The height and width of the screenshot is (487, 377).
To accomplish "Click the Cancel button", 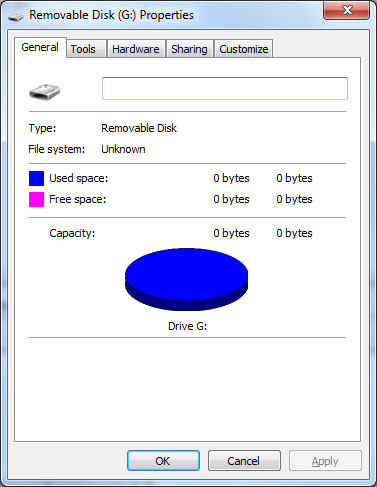I will click(x=244, y=461).
